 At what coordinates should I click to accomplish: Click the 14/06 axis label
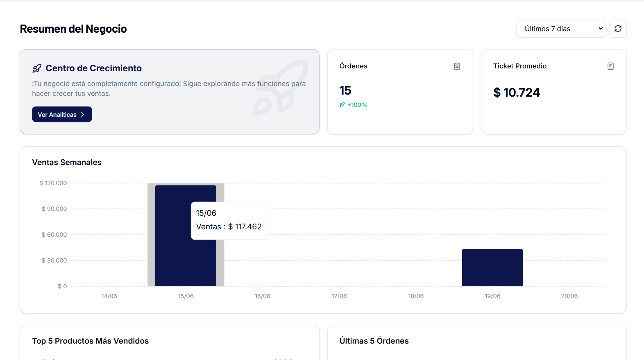coord(109,296)
